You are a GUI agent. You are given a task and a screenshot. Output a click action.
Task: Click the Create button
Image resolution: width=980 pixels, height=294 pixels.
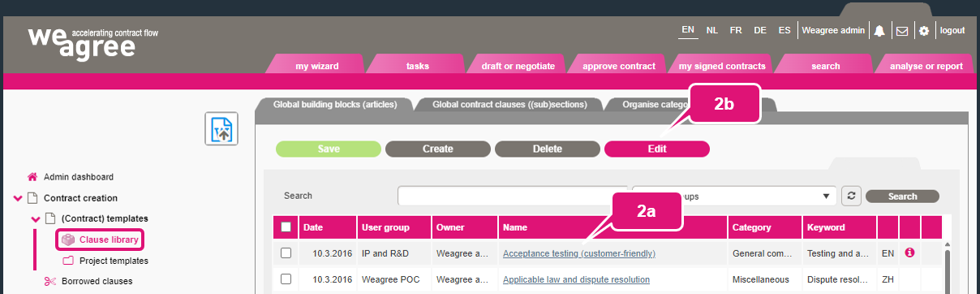click(438, 149)
